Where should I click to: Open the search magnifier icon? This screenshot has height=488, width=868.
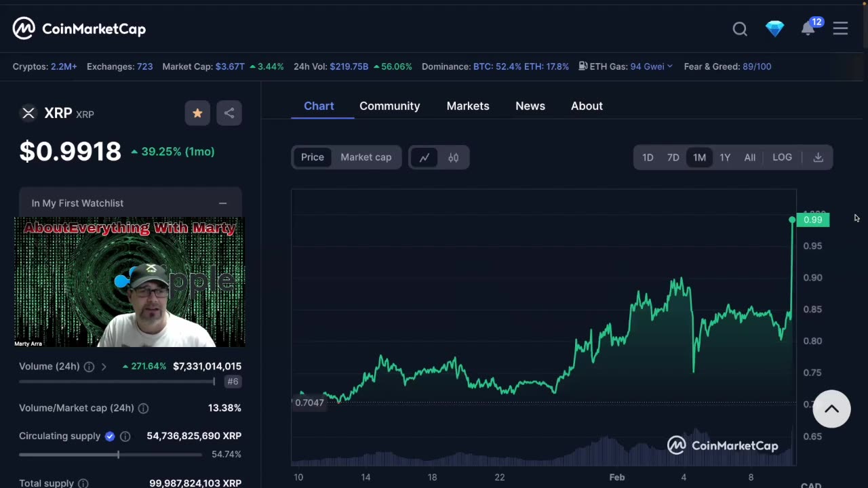point(740,29)
